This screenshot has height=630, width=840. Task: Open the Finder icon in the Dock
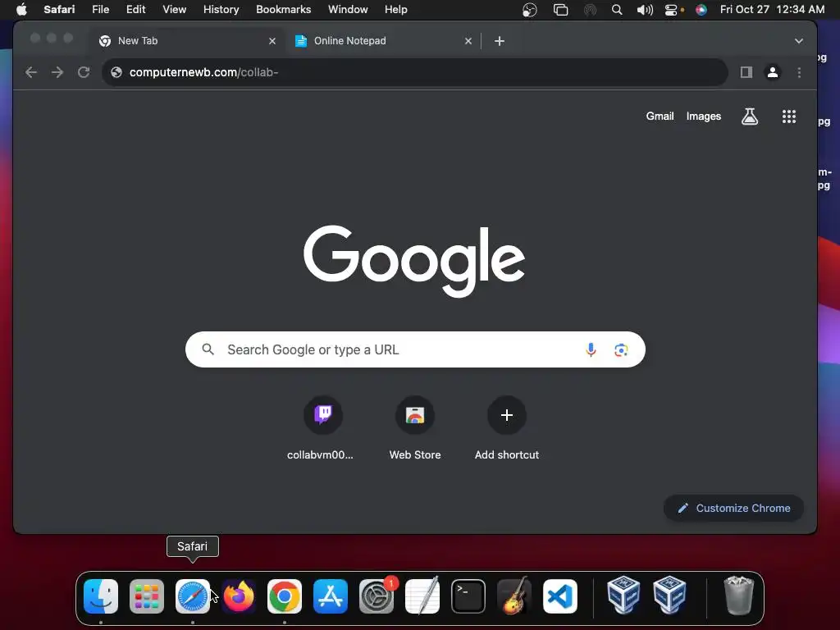pos(101,596)
